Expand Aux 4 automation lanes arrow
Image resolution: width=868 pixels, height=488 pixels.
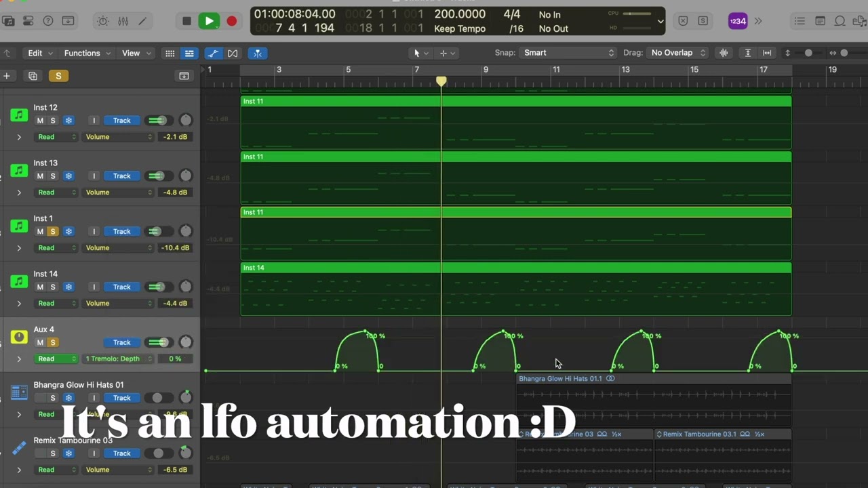pyautogui.click(x=19, y=359)
